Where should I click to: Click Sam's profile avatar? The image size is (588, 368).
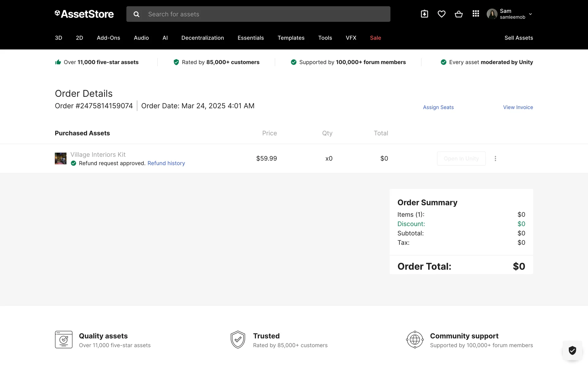pos(492,14)
